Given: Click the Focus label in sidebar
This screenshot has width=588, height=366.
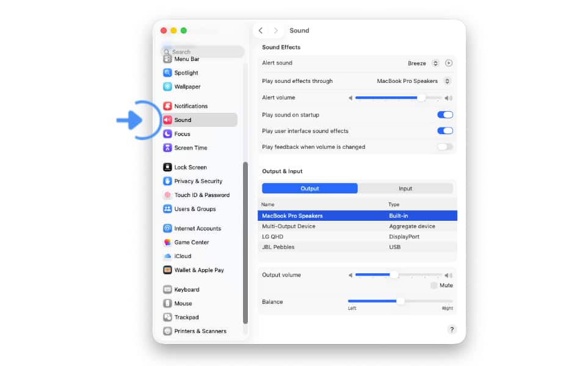Looking at the screenshot, I should tap(182, 134).
